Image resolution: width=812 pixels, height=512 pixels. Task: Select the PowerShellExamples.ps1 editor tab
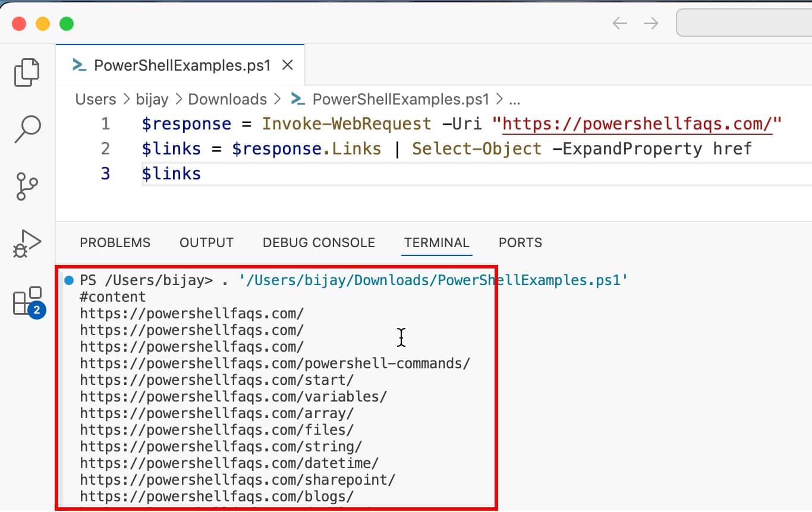point(180,65)
